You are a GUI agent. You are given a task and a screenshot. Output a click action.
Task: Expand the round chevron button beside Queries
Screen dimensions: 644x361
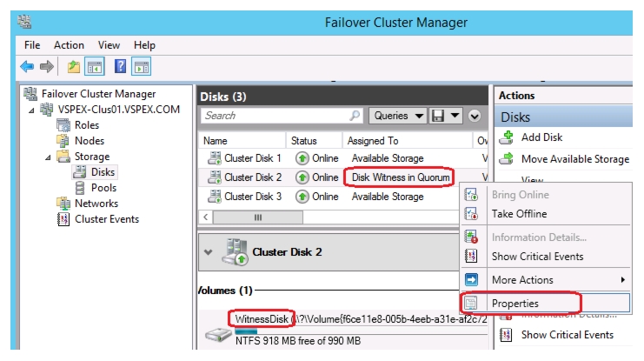475,116
